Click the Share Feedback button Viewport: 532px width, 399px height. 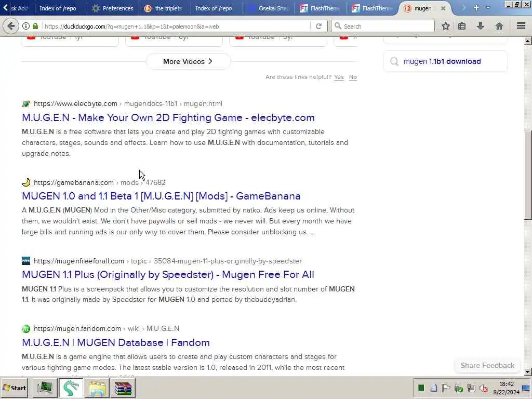[487, 365]
